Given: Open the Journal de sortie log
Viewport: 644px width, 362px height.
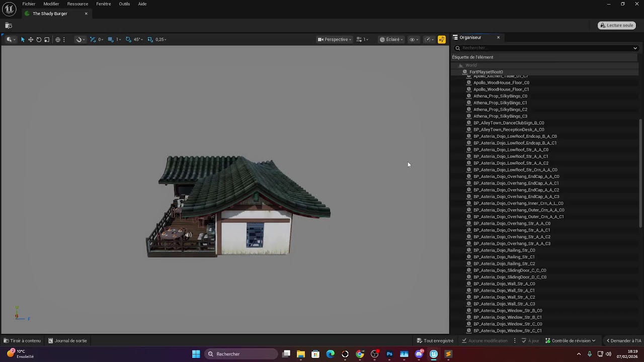Looking at the screenshot, I should point(67,341).
